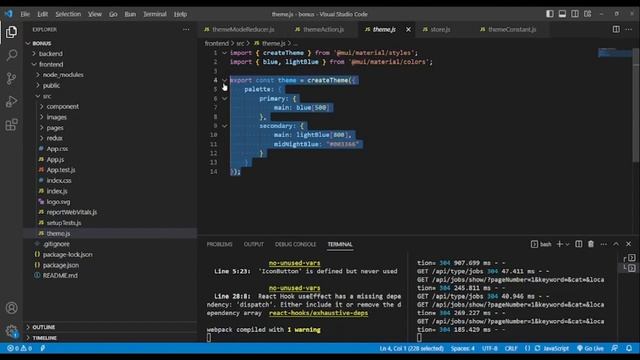The width and height of the screenshot is (640, 360).
Task: Show the Debug Console tab
Action: click(x=295, y=244)
